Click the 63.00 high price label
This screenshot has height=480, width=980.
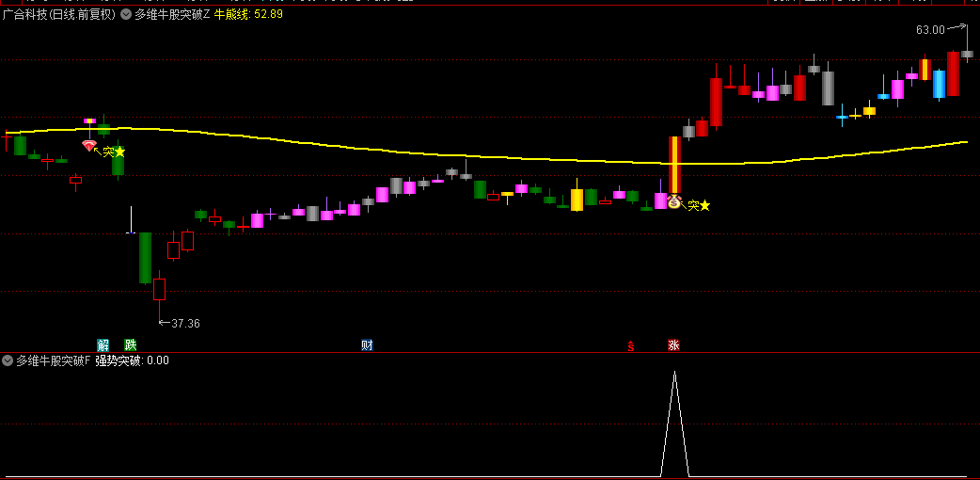(931, 30)
